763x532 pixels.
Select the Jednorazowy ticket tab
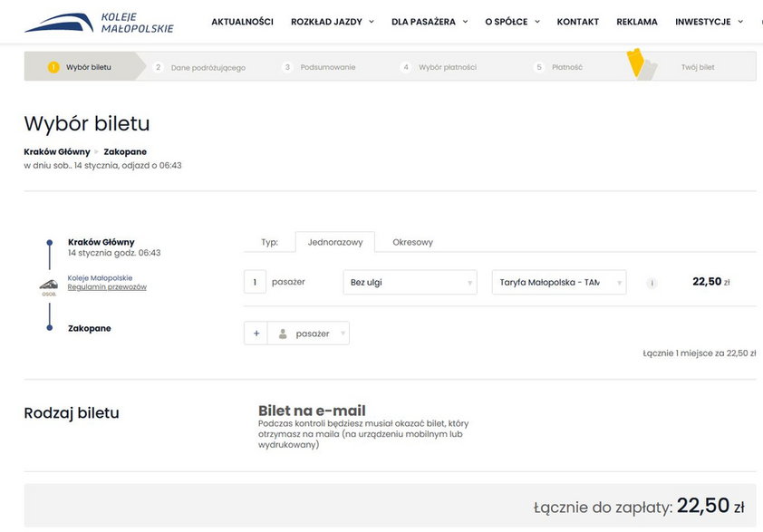336,242
